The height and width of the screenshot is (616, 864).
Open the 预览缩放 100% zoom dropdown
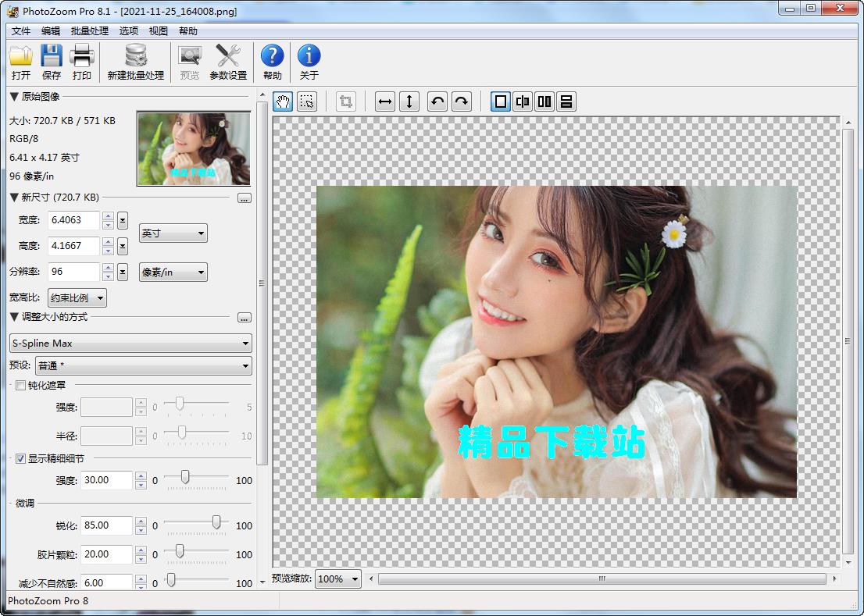(x=337, y=579)
